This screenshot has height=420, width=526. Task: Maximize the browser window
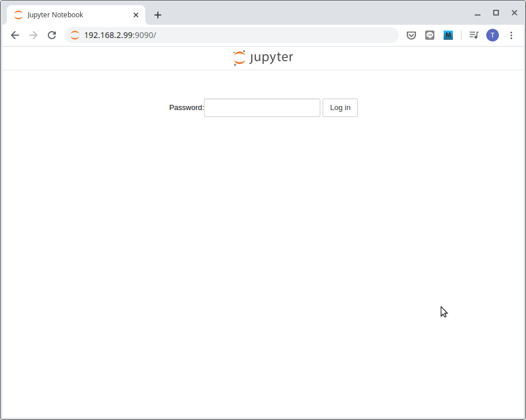click(x=495, y=13)
